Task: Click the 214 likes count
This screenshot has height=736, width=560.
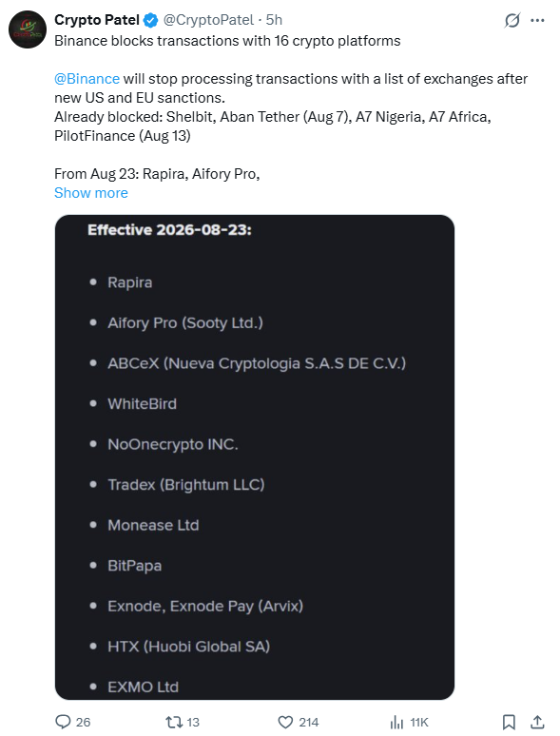Action: [x=309, y=722]
